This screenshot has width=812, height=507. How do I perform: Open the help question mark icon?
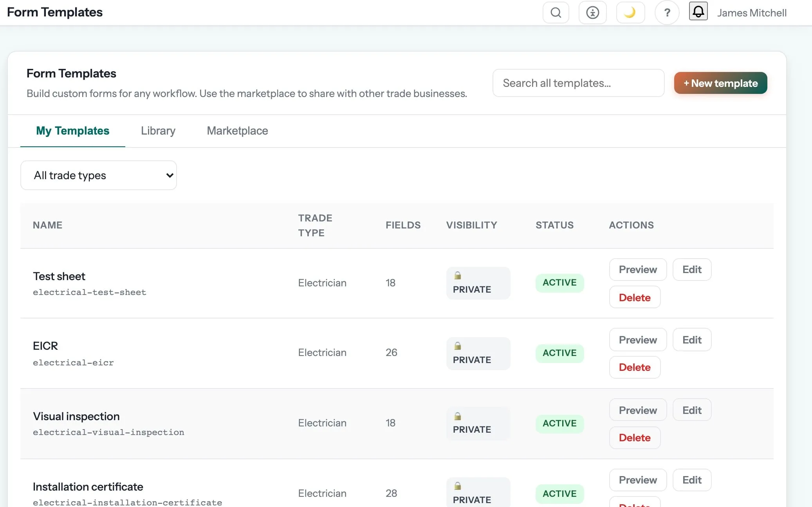point(667,13)
